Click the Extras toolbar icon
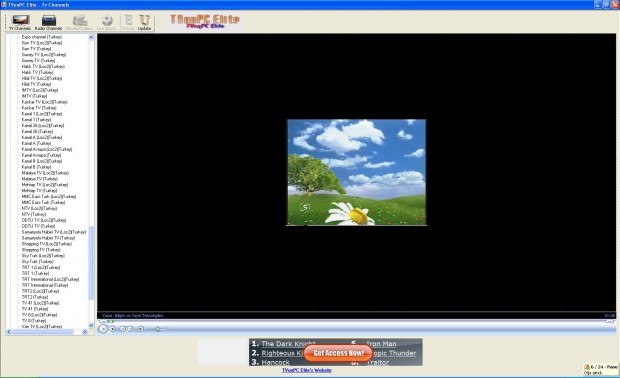Image resolution: width=620 pixels, height=378 pixels. click(x=129, y=22)
